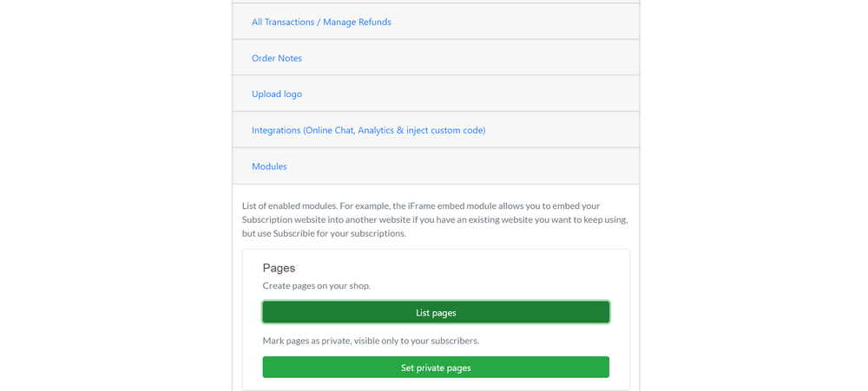868x391 pixels.
Task: Click the gray header bar around Upload logo
Action: (436, 94)
